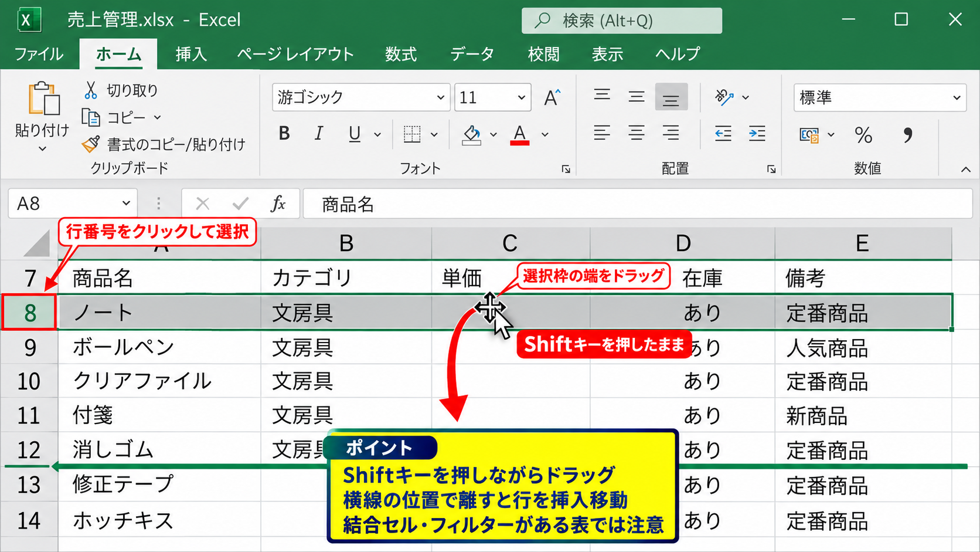
Task: Align text left
Action: click(602, 133)
